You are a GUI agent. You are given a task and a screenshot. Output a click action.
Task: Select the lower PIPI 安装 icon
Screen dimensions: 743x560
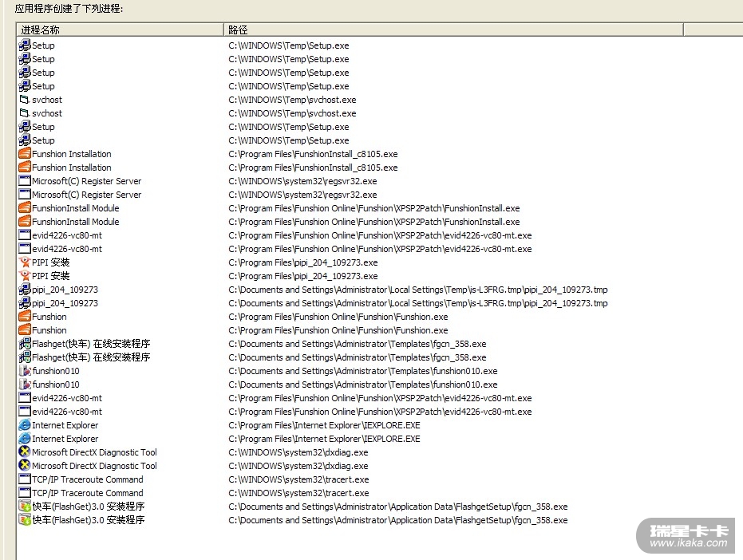point(25,276)
